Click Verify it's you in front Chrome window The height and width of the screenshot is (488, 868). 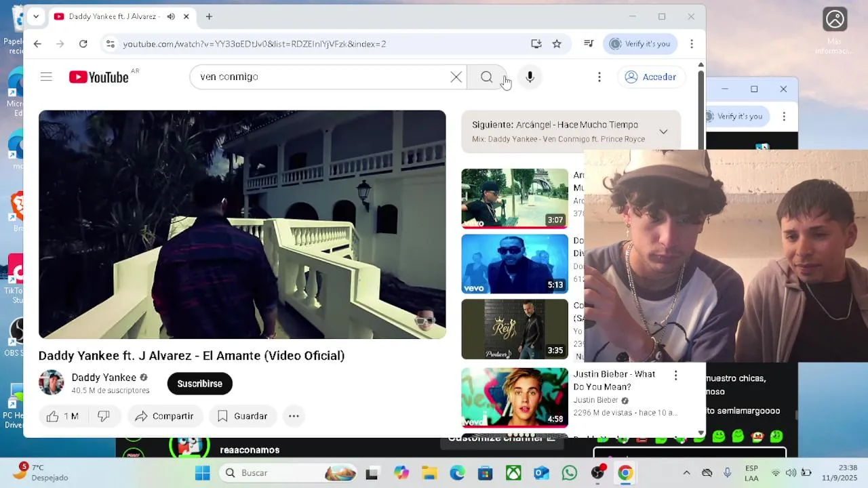(640, 44)
